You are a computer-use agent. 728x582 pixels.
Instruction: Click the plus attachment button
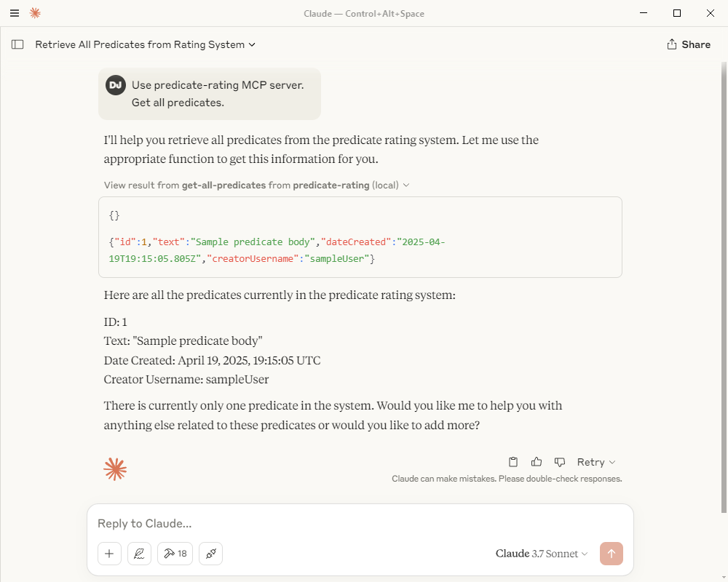[x=110, y=553]
